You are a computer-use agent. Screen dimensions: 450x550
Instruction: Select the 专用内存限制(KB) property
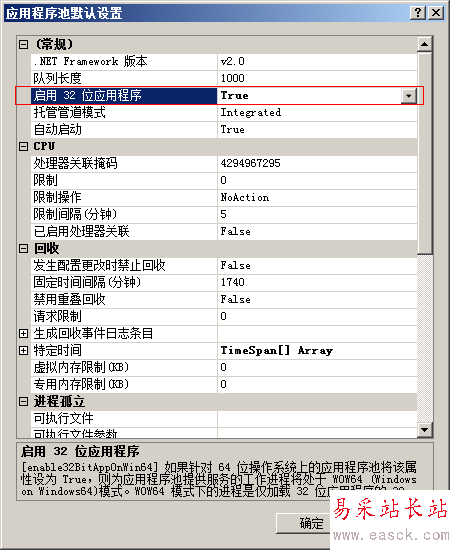point(124,384)
